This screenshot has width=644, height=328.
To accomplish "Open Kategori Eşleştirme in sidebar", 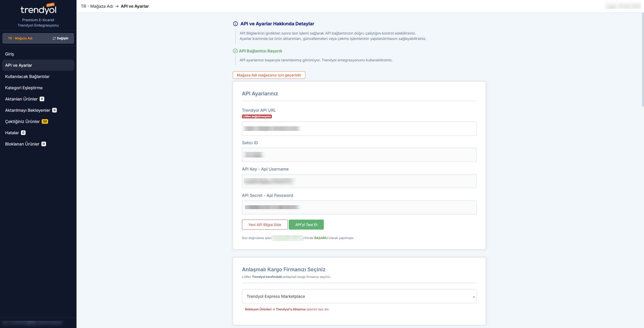I will pyautogui.click(x=24, y=88).
